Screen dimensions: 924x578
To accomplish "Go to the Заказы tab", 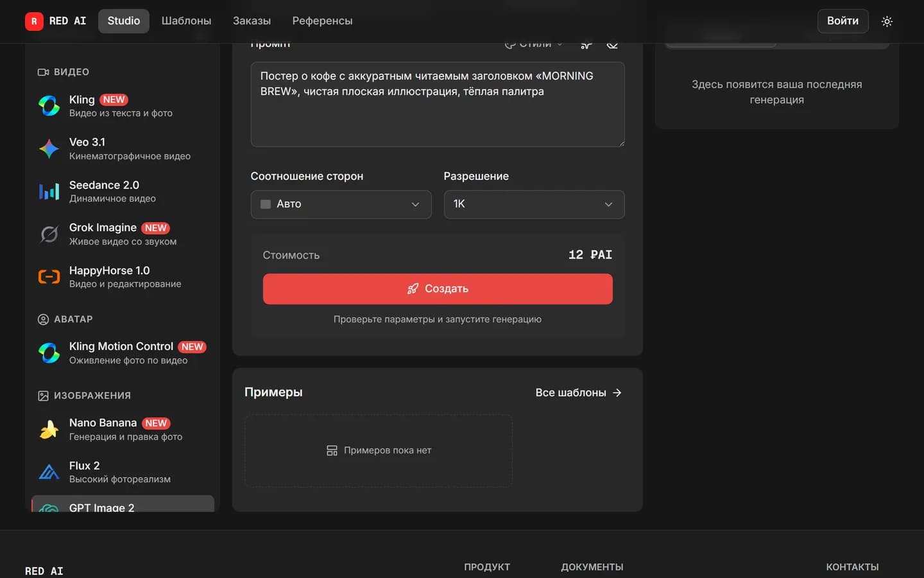I will [252, 21].
